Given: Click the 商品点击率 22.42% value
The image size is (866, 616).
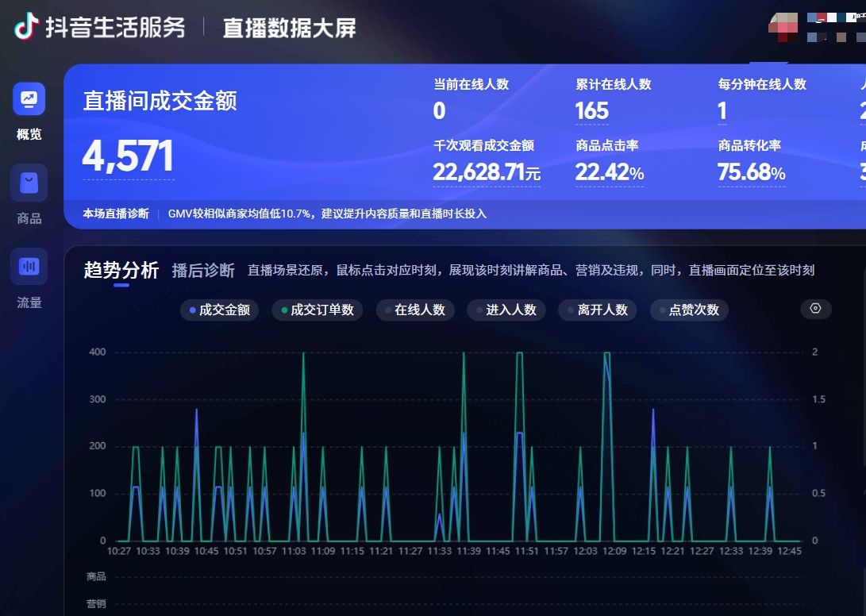Looking at the screenshot, I should (x=609, y=172).
